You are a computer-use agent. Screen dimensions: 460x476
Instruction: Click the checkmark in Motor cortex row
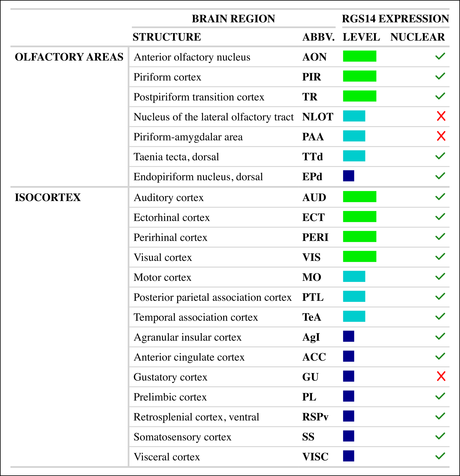pyautogui.click(x=440, y=276)
